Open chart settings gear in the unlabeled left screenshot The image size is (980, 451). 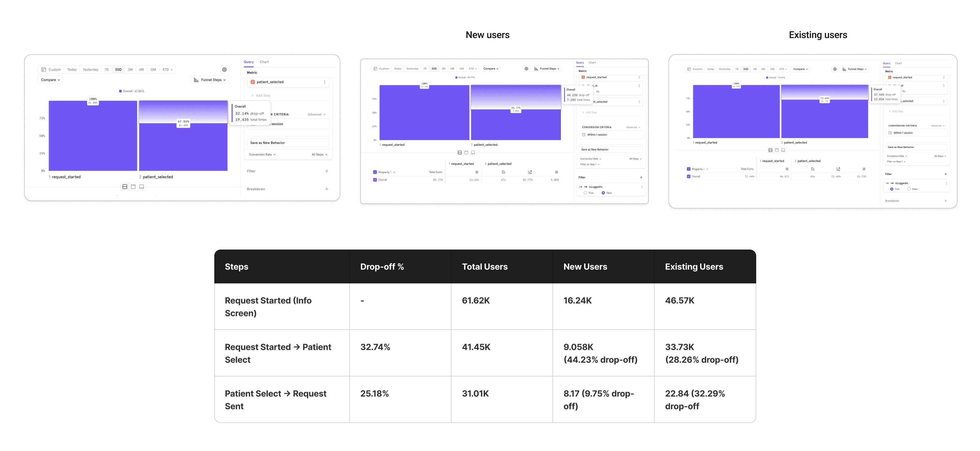pyautogui.click(x=224, y=70)
